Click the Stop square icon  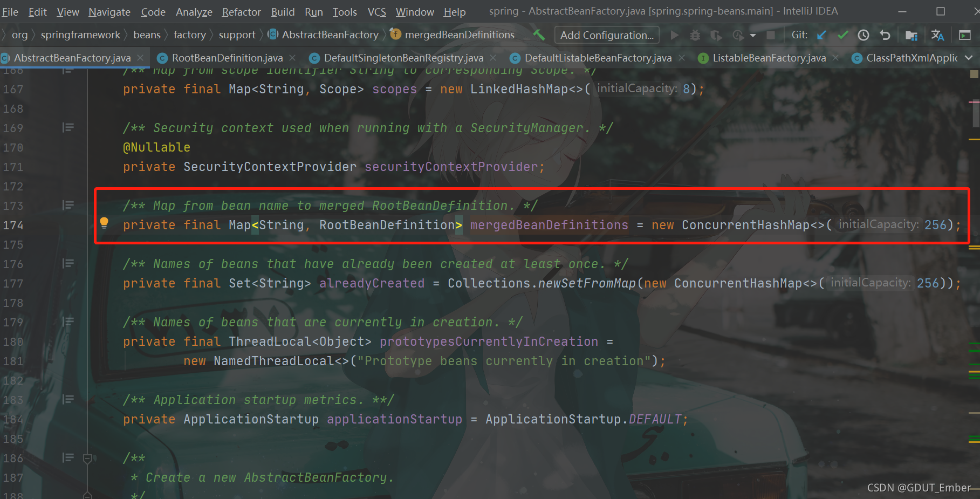point(771,35)
